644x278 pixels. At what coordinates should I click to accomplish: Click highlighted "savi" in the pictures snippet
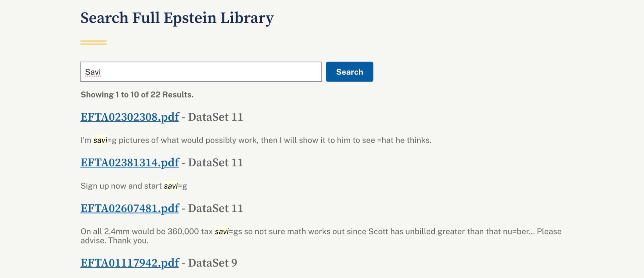click(x=100, y=140)
